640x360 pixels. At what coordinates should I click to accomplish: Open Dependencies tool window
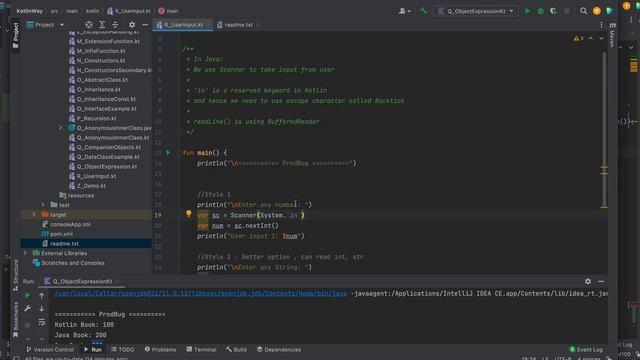[x=279, y=349]
